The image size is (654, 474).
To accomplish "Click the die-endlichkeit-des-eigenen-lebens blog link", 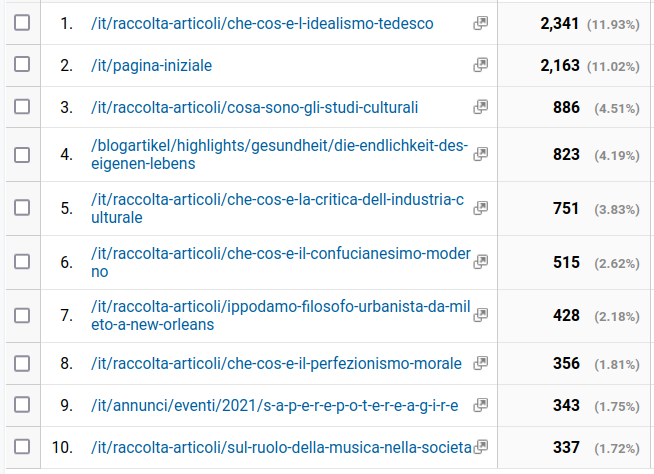I will (x=279, y=154).
